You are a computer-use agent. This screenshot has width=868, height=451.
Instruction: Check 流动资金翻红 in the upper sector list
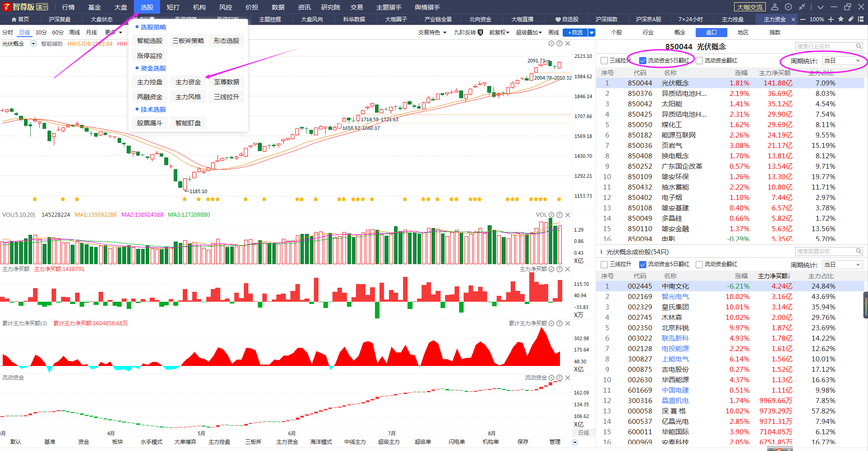click(x=699, y=61)
